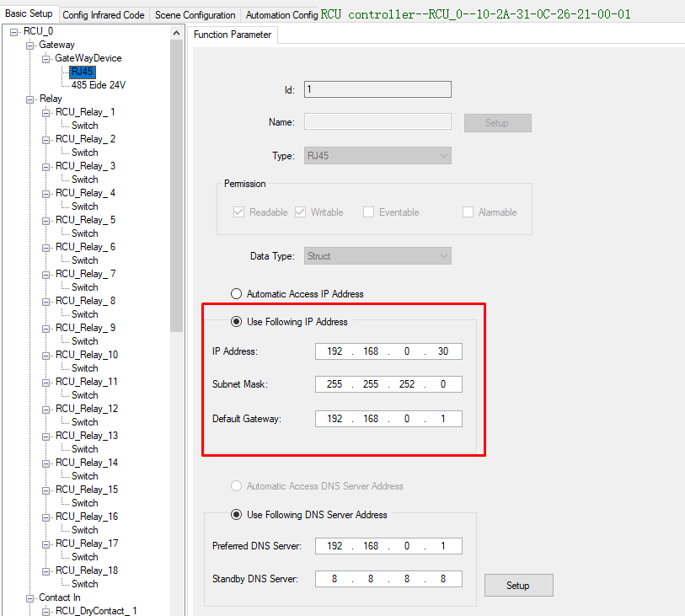
Task: Toggle the Alarmable permission checkbox
Action: pos(468,212)
